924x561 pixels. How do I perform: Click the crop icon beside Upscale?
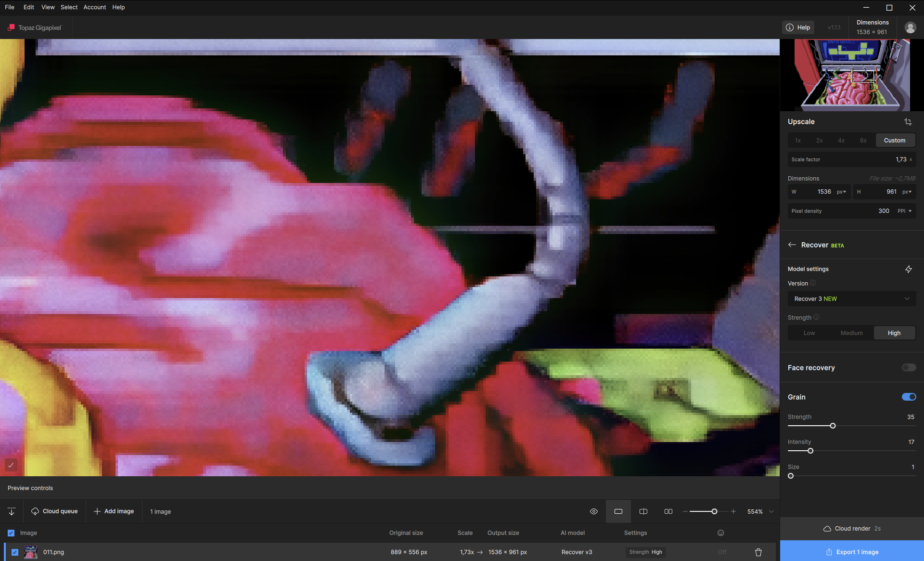(x=908, y=122)
